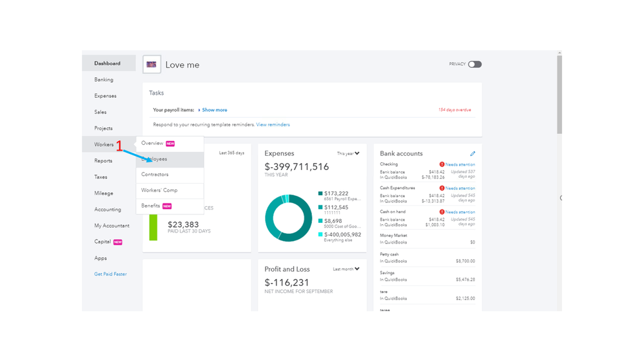Go to Taxes in sidebar

101,177
